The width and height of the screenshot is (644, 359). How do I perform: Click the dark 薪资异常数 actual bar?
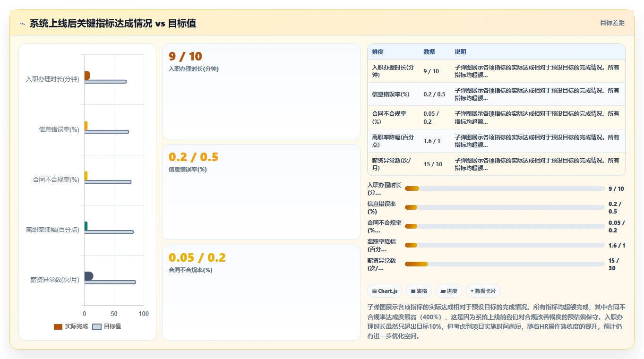pyautogui.click(x=89, y=276)
